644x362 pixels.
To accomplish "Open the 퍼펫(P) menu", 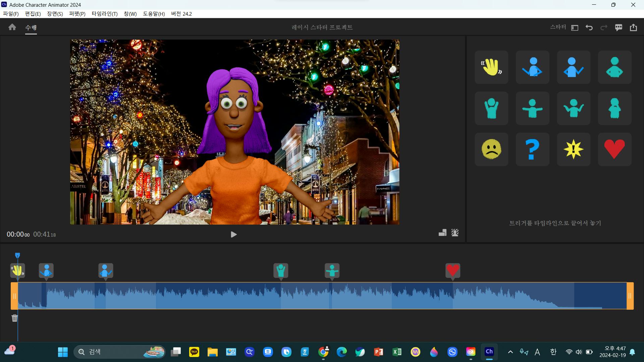I will pyautogui.click(x=77, y=14).
